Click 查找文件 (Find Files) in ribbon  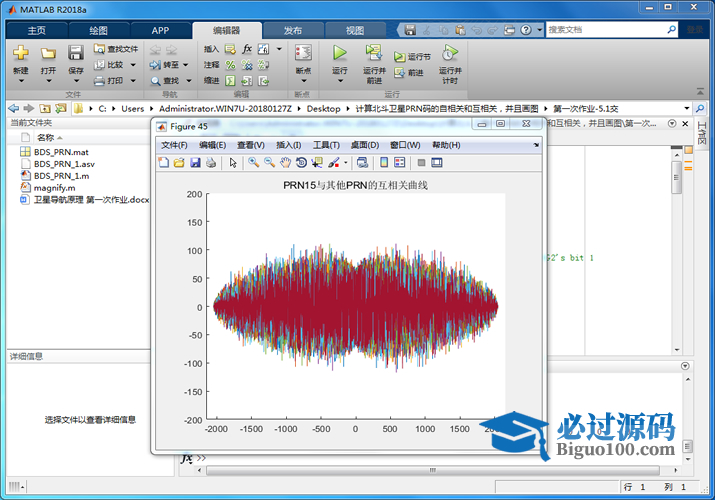point(116,49)
